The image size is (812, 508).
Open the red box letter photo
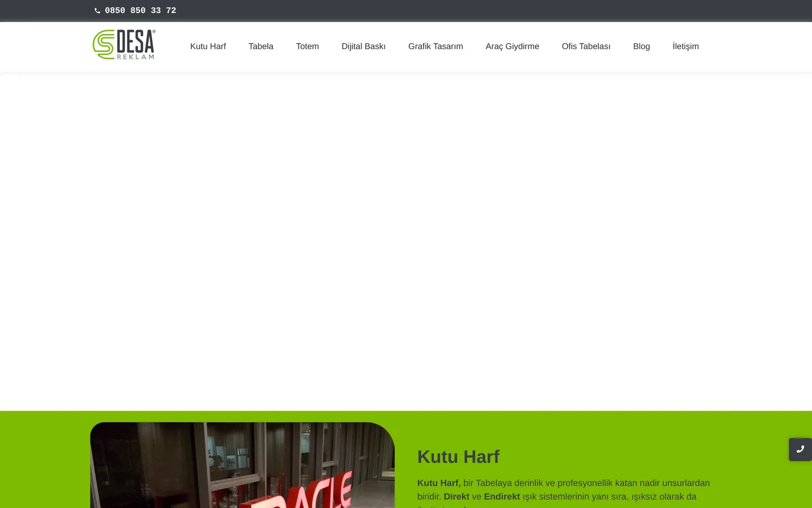coord(242,465)
